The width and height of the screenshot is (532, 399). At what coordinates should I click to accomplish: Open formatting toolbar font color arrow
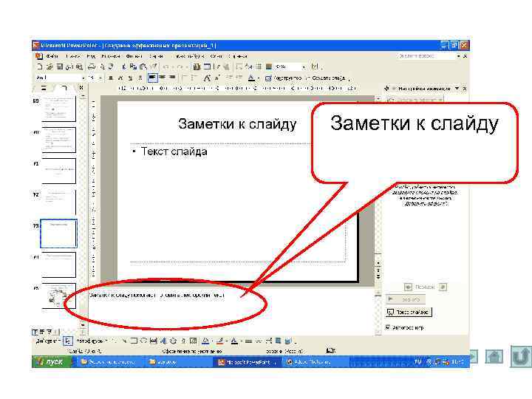click(x=259, y=78)
